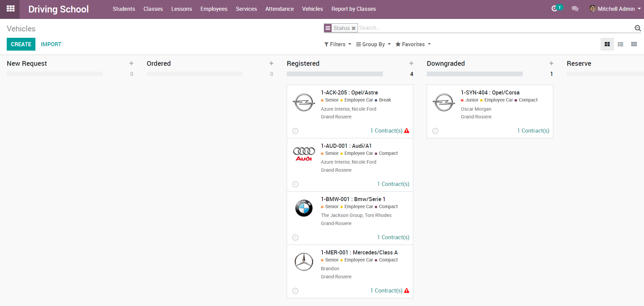Expand the Filters dropdown
Viewport: 644px width, 306px height.
338,44
